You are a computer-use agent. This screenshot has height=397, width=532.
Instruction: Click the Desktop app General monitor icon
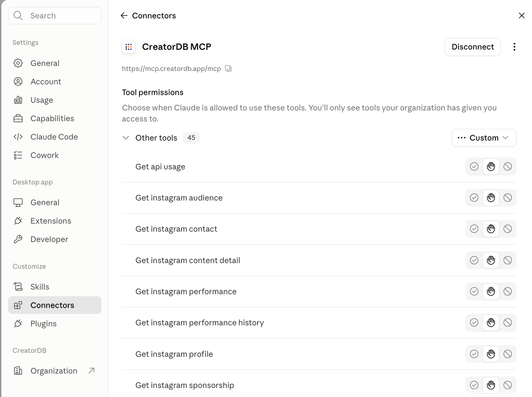point(18,203)
